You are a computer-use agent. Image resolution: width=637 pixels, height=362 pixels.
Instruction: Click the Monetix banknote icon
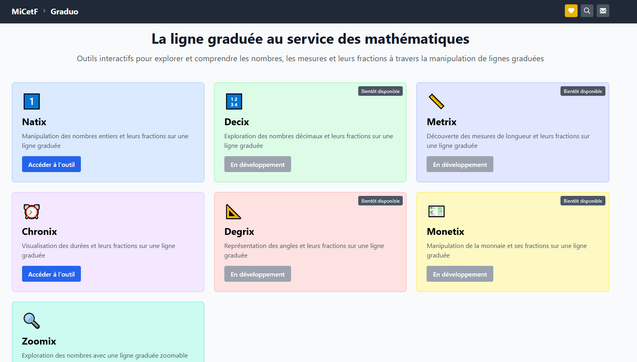point(436,211)
